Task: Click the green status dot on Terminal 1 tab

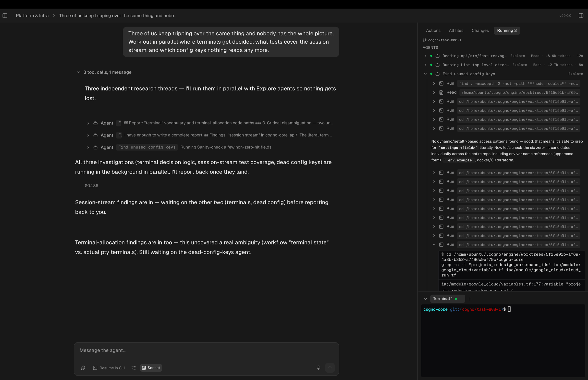Action: (456, 299)
